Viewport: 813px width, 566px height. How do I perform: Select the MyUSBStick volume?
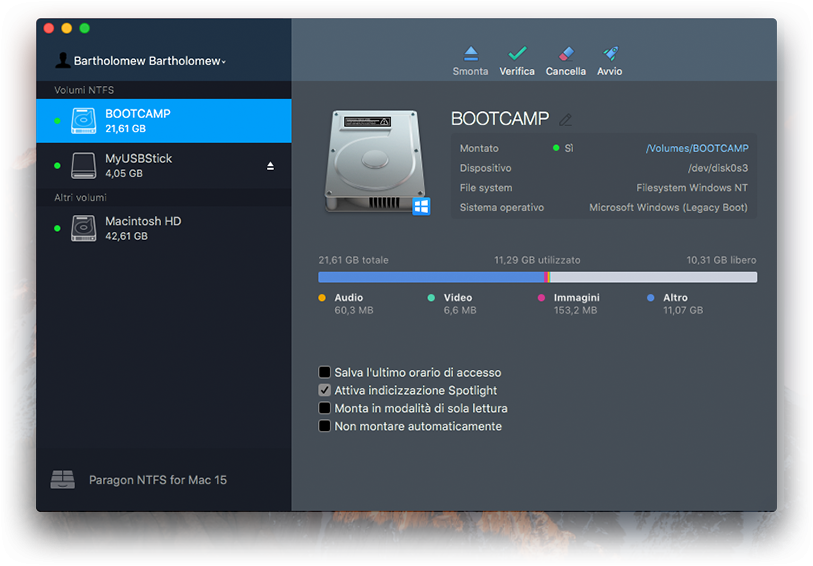pyautogui.click(x=164, y=165)
